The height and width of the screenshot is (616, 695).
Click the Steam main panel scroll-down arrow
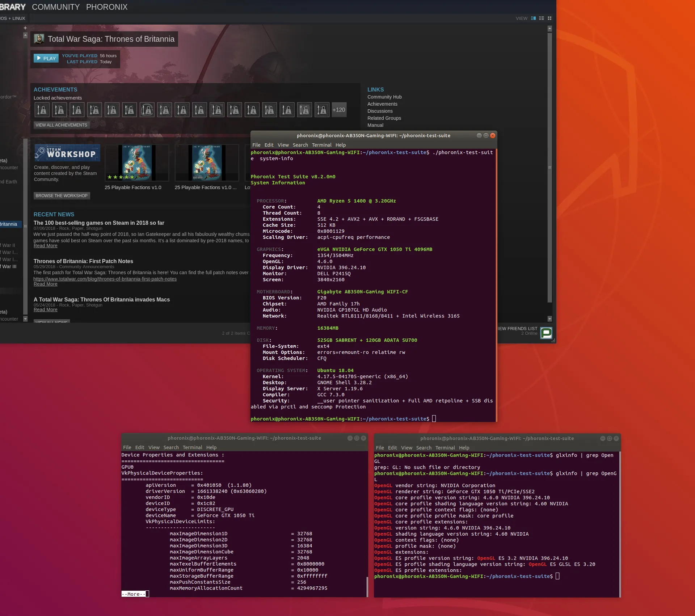[x=549, y=319]
